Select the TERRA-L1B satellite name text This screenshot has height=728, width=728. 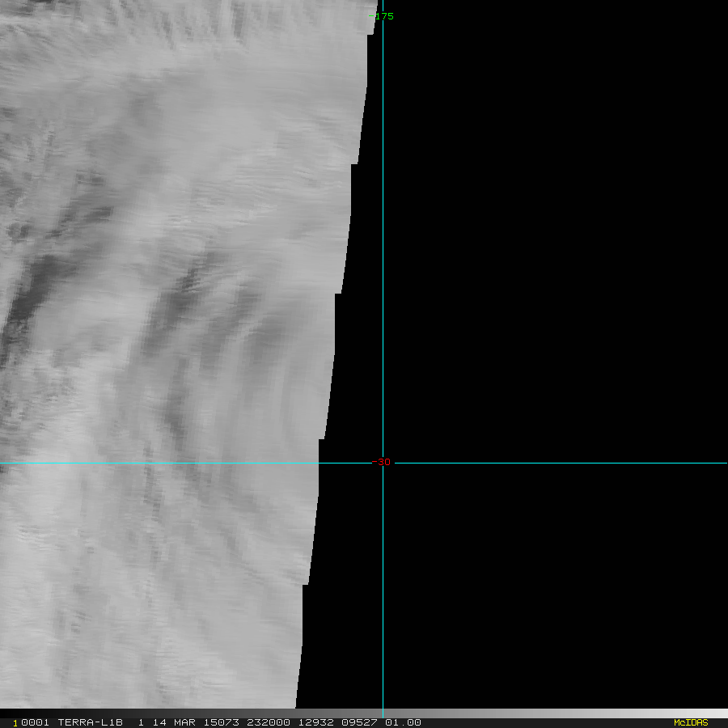(x=90, y=722)
